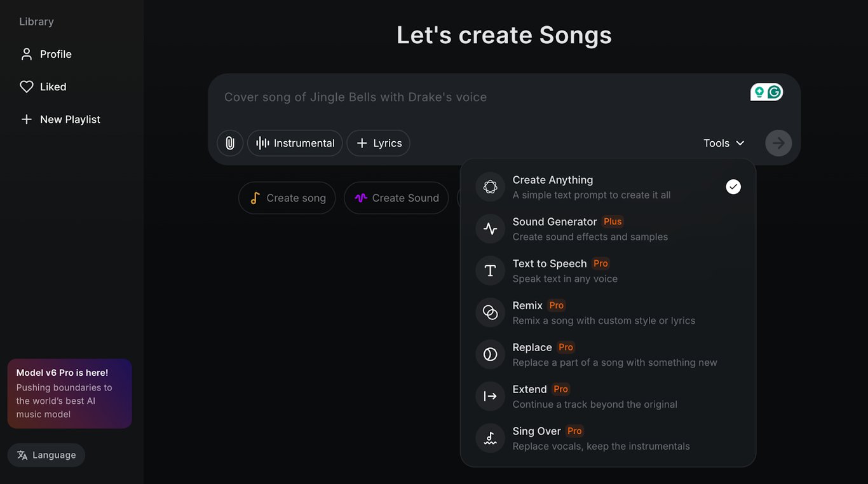Image resolution: width=868 pixels, height=484 pixels.
Task: Click the Language translate icon
Action: coord(23,455)
